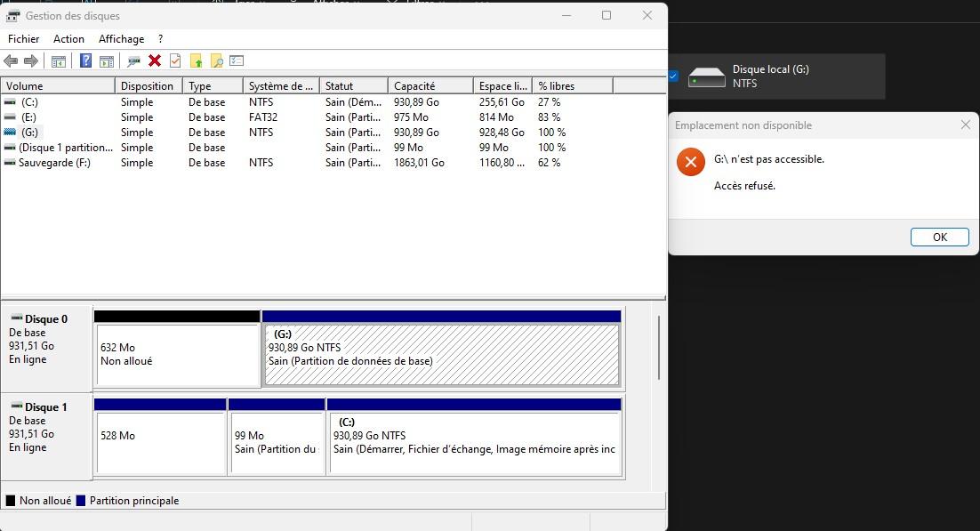Toggle the checkbox beside Disque local (G:)
This screenshot has height=531, width=980.
point(673,76)
